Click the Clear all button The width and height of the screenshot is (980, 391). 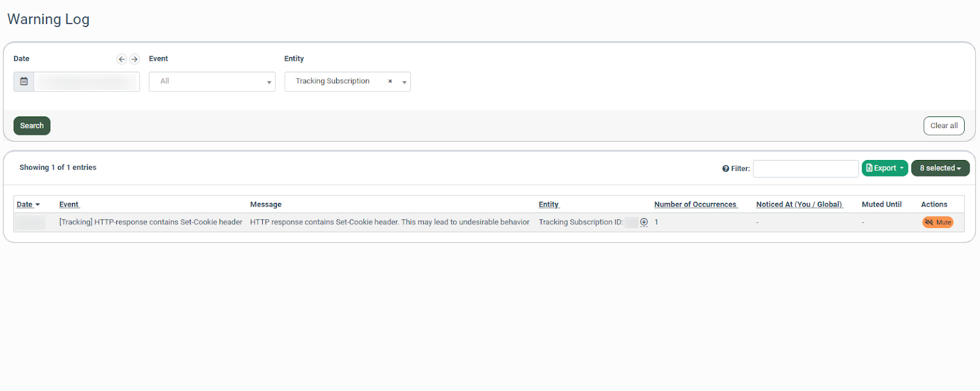943,126
